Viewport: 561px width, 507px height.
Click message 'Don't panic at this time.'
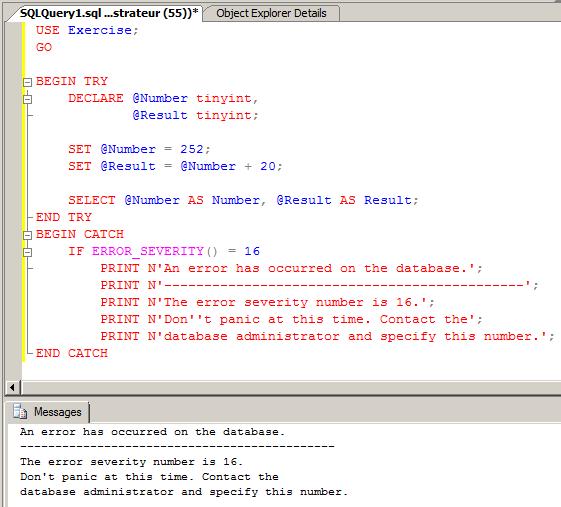(x=107, y=477)
